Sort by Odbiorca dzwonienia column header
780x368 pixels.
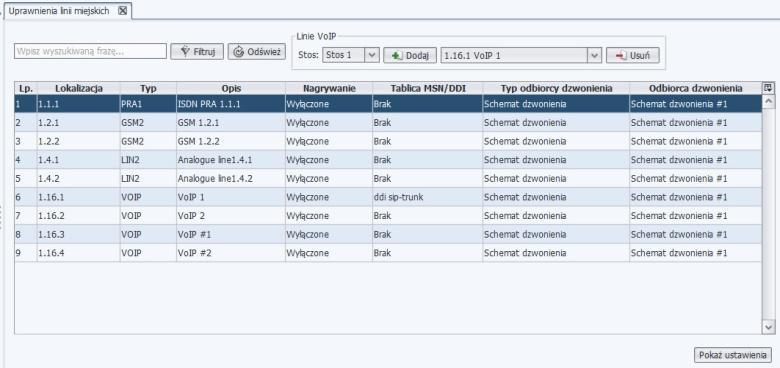point(695,89)
